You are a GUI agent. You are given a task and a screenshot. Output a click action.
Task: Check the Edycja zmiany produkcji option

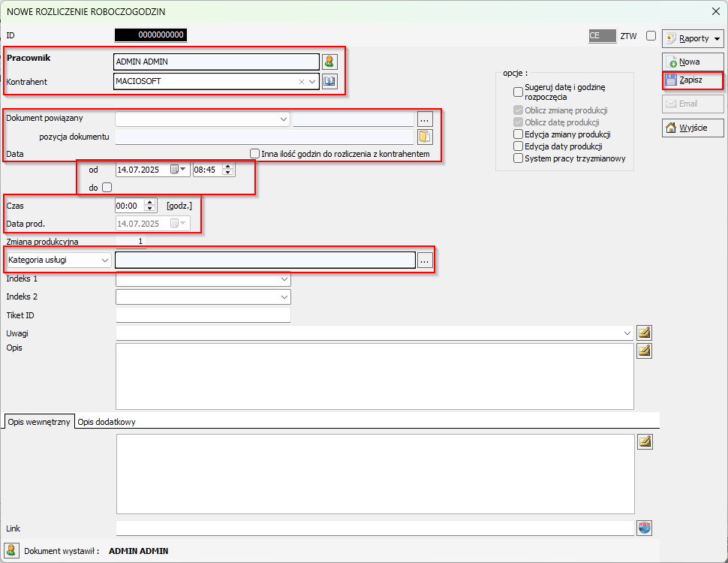519,134
